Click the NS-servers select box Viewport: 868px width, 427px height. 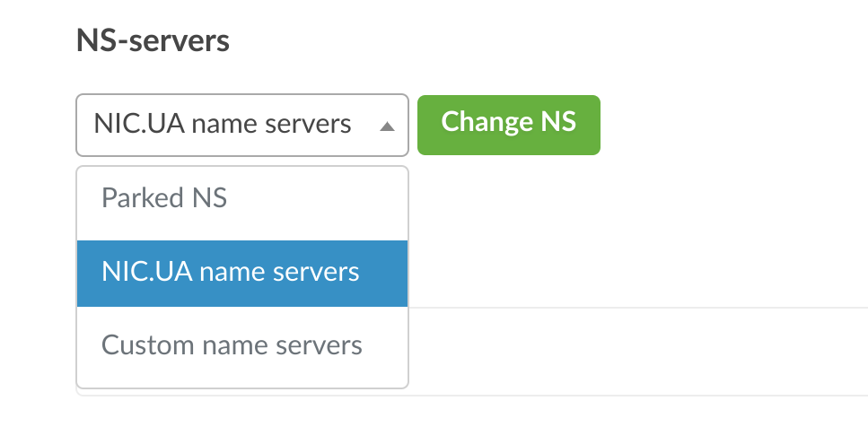[x=242, y=125]
